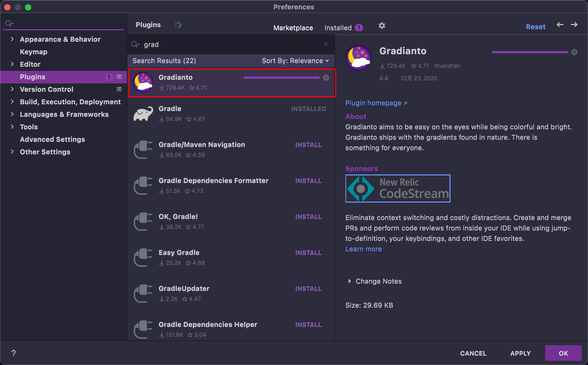Viewport: 588px width, 365px height.
Task: Expand the Version Control section
Action: pyautogui.click(x=12, y=90)
